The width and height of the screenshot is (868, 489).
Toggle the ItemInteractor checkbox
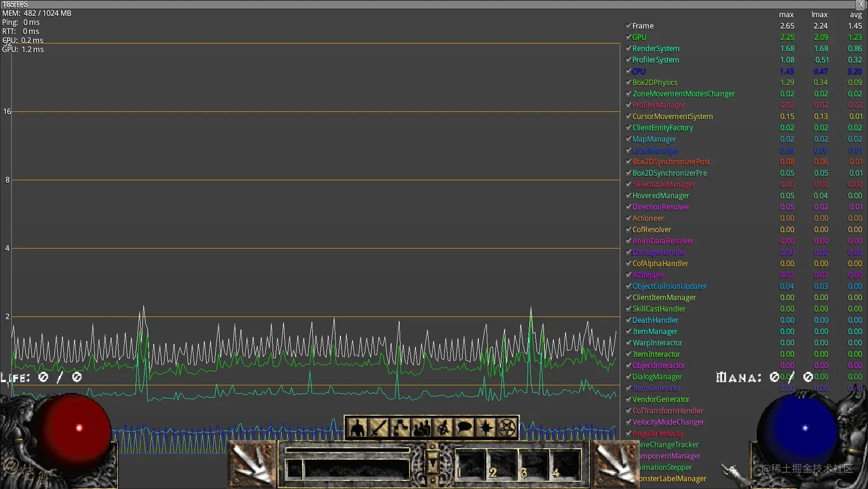pos(629,354)
